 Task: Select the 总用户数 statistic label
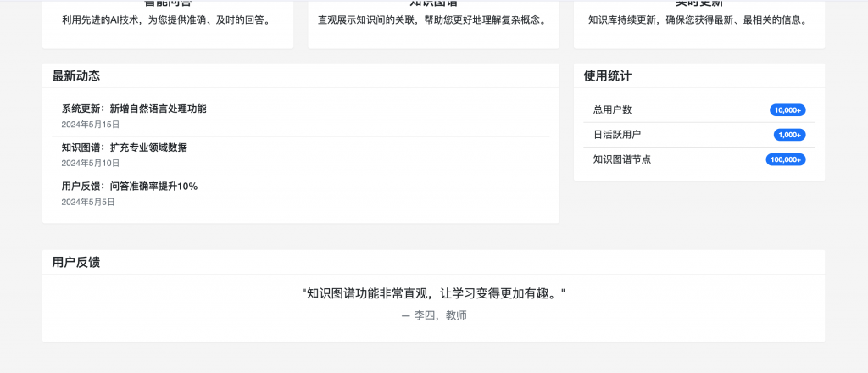click(x=612, y=109)
